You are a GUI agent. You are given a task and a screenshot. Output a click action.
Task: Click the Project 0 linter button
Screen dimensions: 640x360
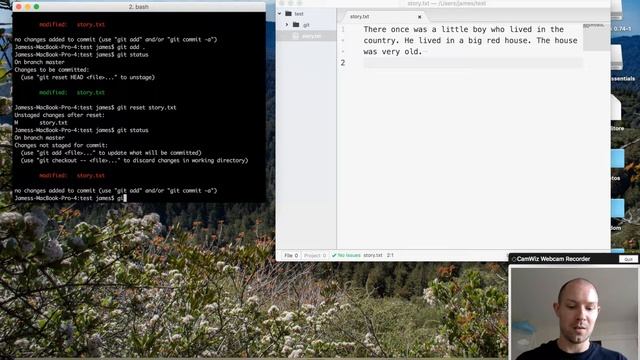[x=315, y=256]
